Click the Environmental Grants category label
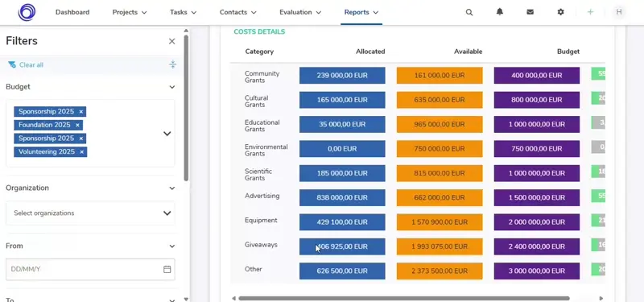This screenshot has height=302, width=644. click(266, 150)
